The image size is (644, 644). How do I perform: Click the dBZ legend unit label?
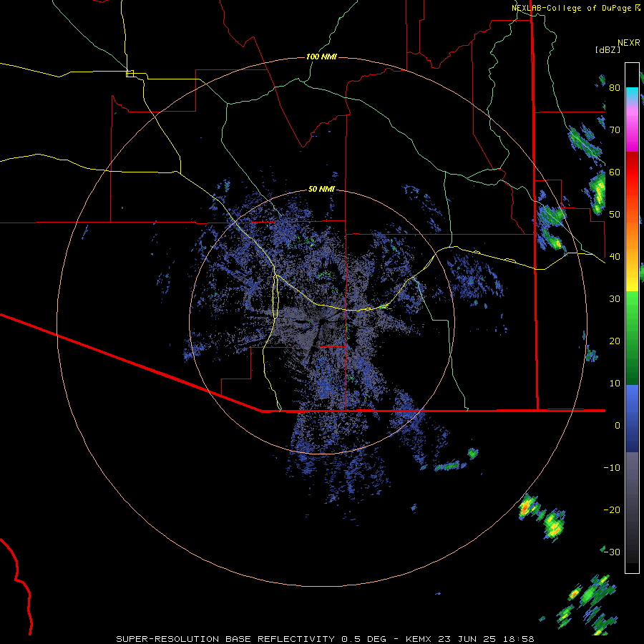[x=608, y=50]
